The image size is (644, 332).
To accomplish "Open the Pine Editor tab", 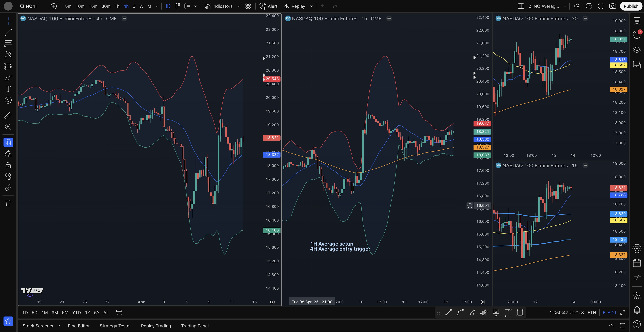I will (x=78, y=326).
